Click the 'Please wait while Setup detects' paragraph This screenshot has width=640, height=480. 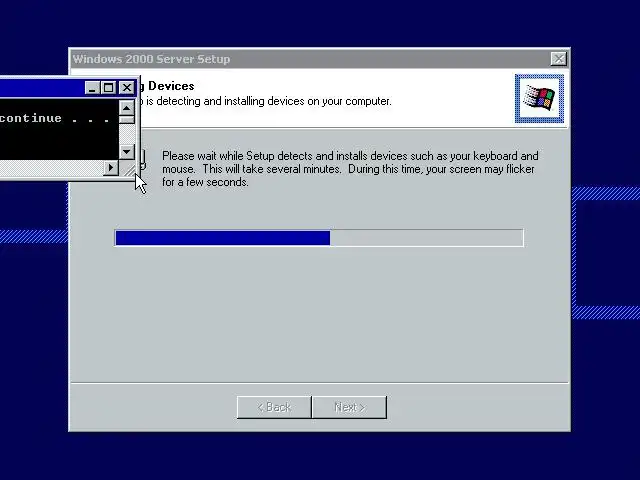(x=350, y=169)
